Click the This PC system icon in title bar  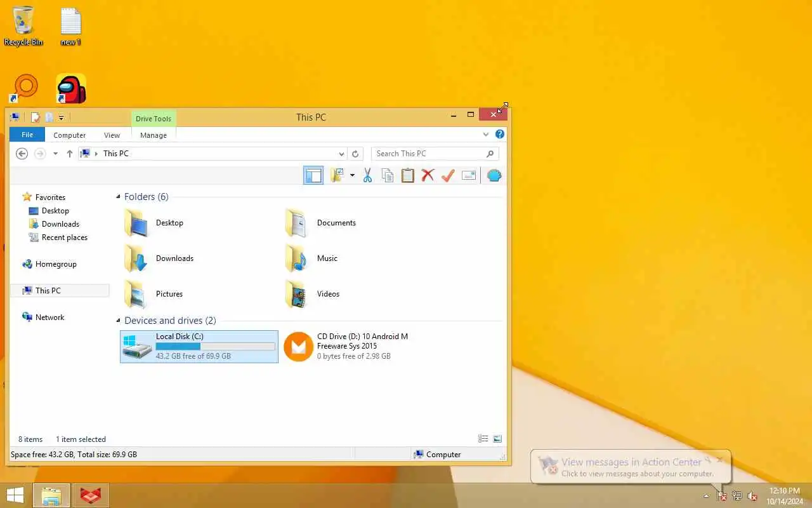click(x=15, y=117)
